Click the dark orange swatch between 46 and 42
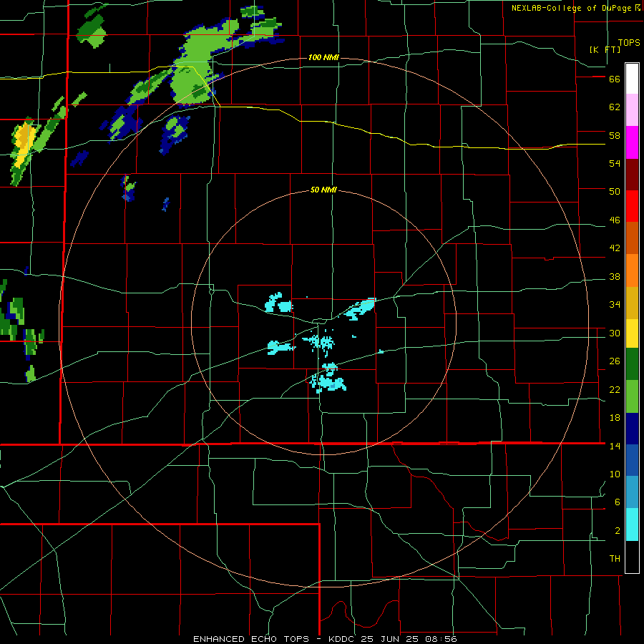 tap(632, 238)
